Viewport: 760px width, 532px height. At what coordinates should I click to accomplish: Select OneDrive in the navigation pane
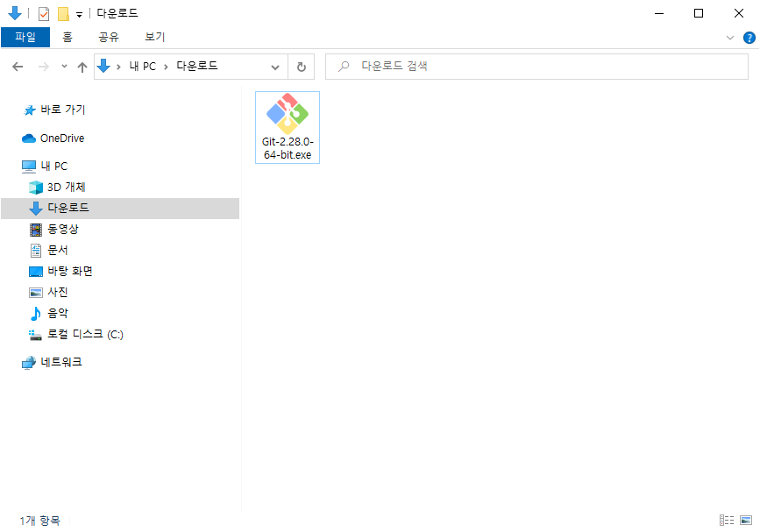(x=53, y=138)
